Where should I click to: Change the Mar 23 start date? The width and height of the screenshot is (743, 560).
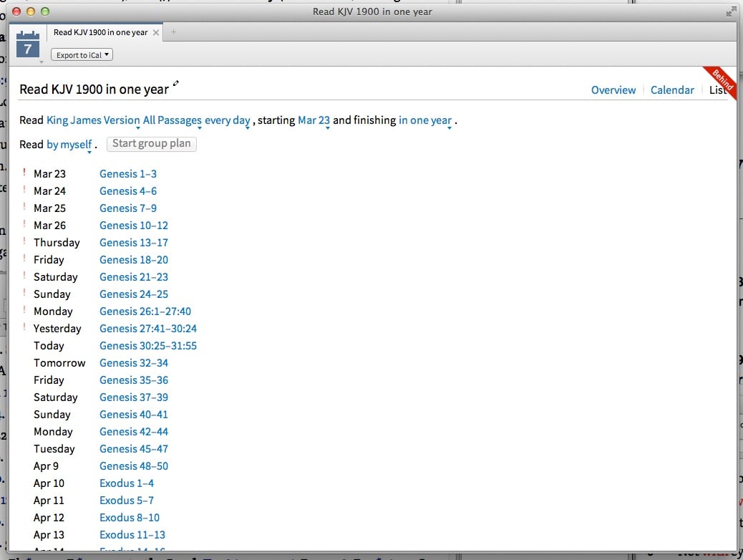314,120
